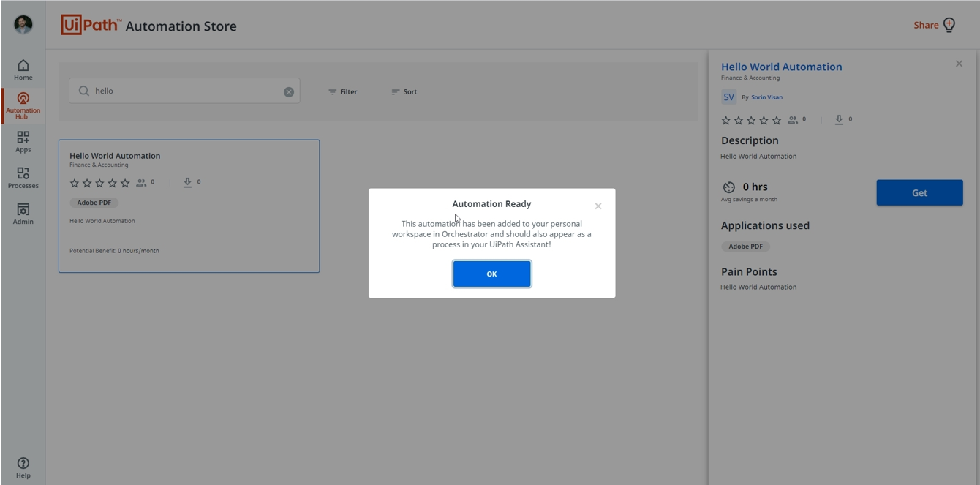The height and width of the screenshot is (485, 980).
Task: Open Help in the sidebar
Action: point(23,467)
